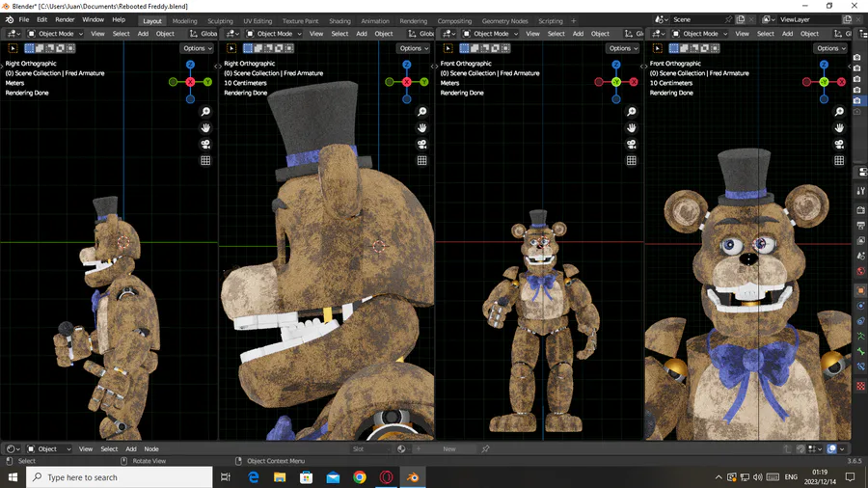Click Z axis gizmo in leftmost viewport
This screenshot has height=488, width=868.
[190, 65]
